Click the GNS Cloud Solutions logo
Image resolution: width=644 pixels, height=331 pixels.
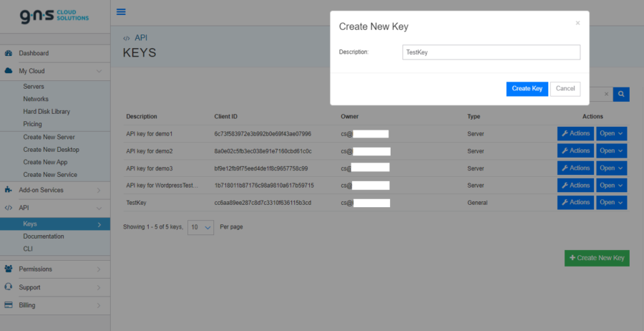[54, 16]
